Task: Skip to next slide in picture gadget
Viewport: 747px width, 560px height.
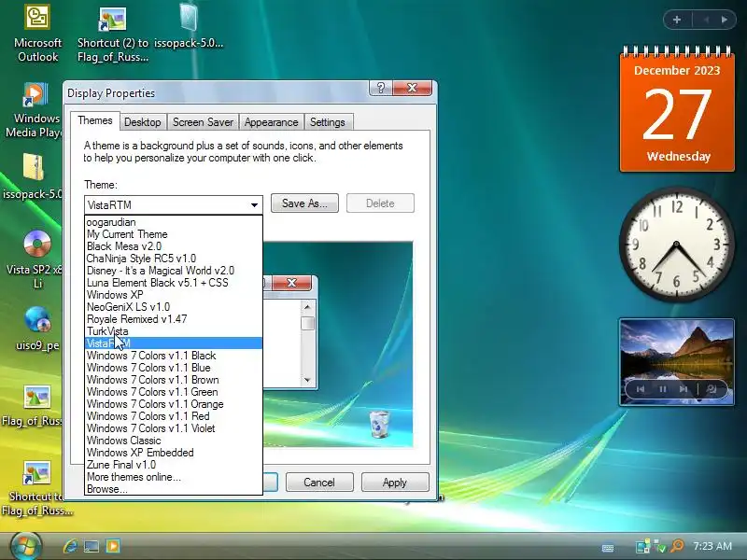Action: pyautogui.click(x=684, y=389)
